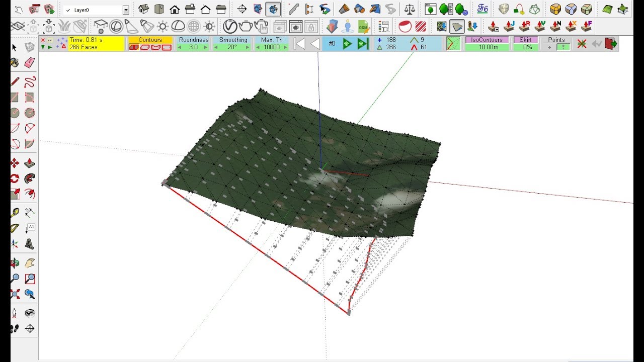Select the Rotate tool
The image size is (644, 362).
point(15,178)
